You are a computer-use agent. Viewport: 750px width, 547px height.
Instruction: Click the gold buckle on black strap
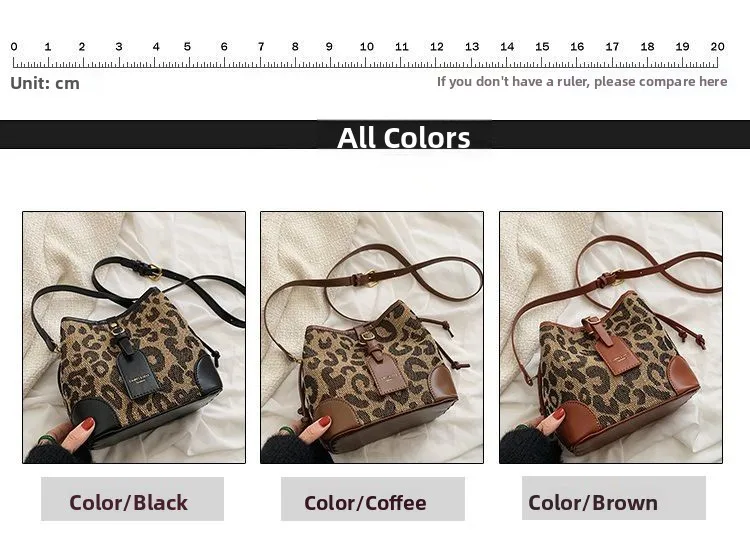pos(153,271)
